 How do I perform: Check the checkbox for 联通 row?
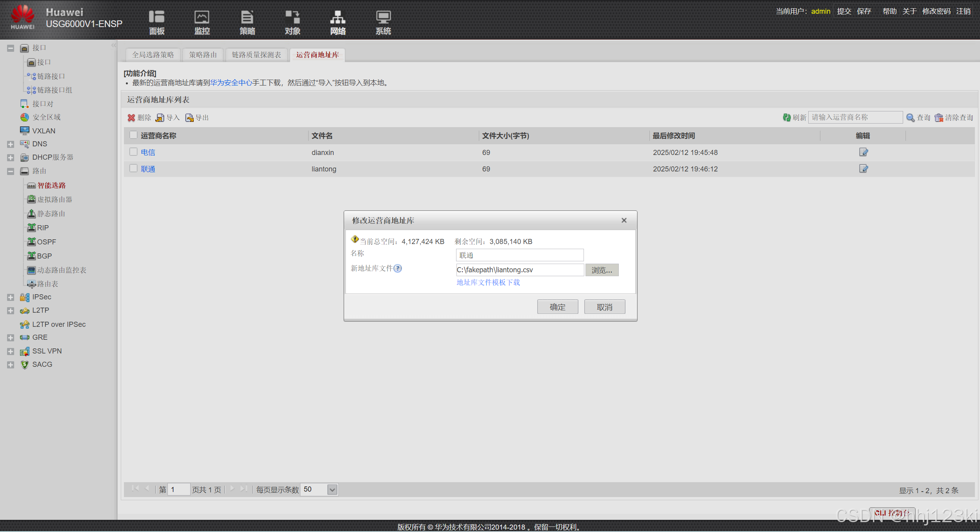(x=133, y=168)
